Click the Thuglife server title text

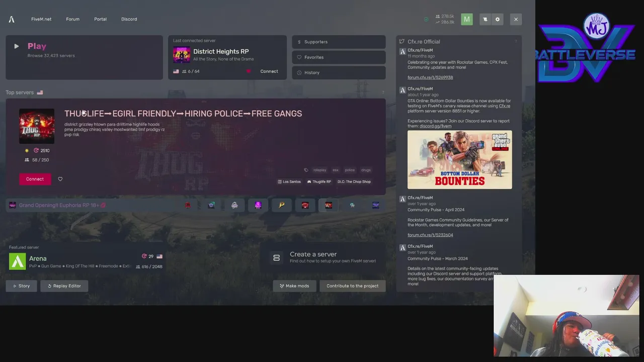point(183,114)
